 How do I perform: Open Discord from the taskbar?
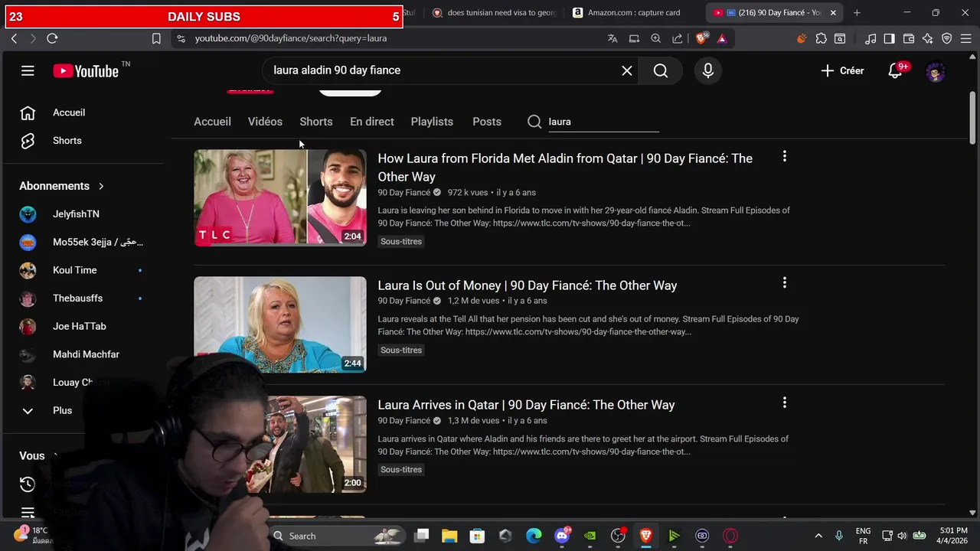point(562,536)
